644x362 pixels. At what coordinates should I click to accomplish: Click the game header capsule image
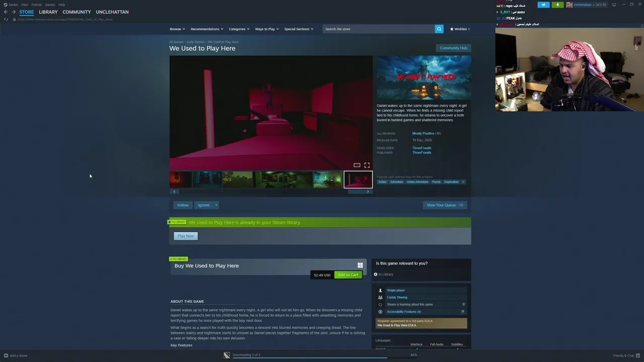click(x=424, y=78)
